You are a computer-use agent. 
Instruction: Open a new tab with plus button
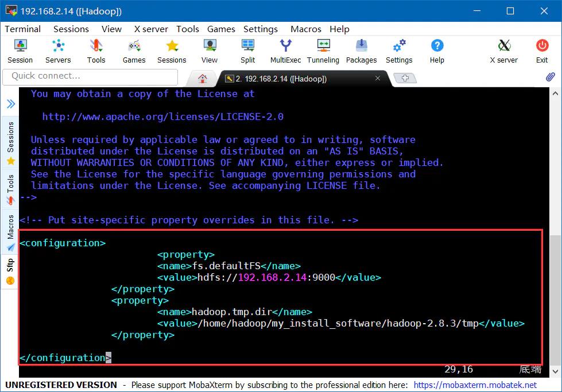[x=405, y=78]
